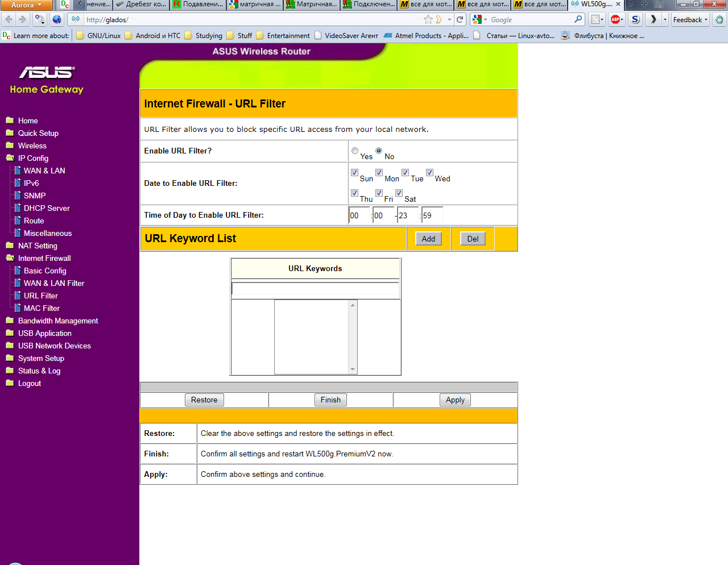Expand the NAT Setting folder

38,246
